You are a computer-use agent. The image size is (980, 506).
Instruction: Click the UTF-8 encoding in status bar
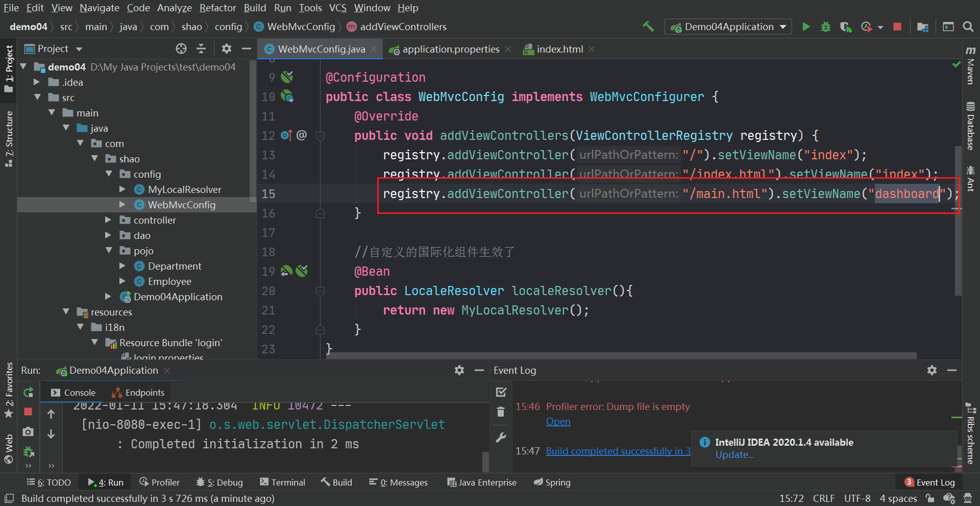coord(857,498)
